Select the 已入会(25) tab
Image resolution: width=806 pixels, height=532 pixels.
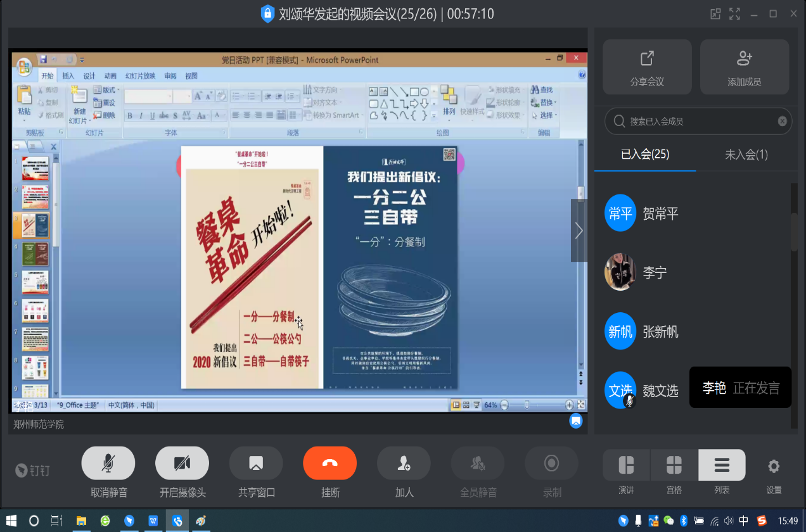point(645,155)
